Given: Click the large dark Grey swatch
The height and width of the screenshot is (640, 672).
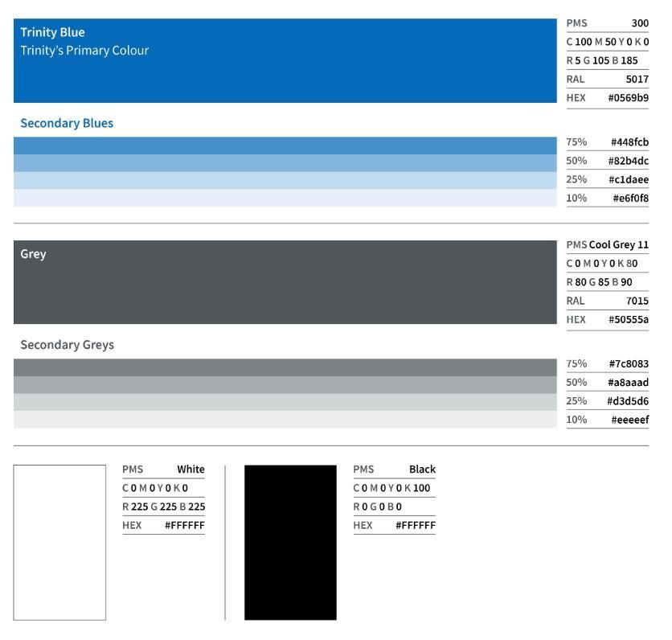Looking at the screenshot, I should pyautogui.click(x=285, y=282).
